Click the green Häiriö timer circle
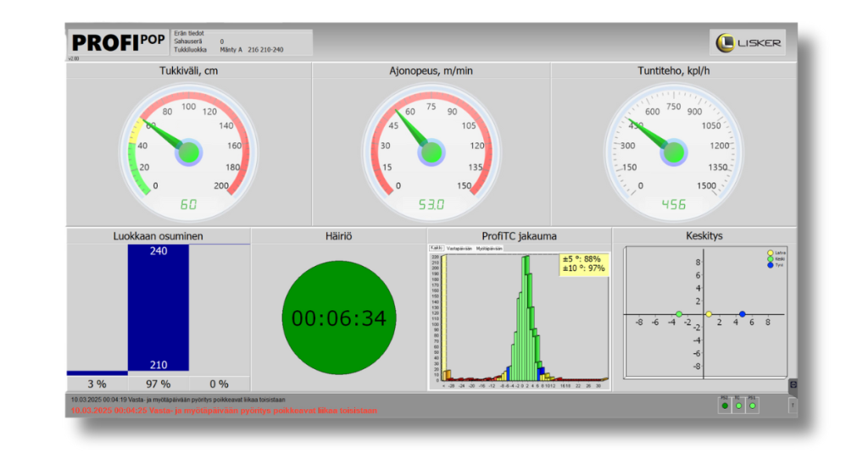 [x=339, y=318]
